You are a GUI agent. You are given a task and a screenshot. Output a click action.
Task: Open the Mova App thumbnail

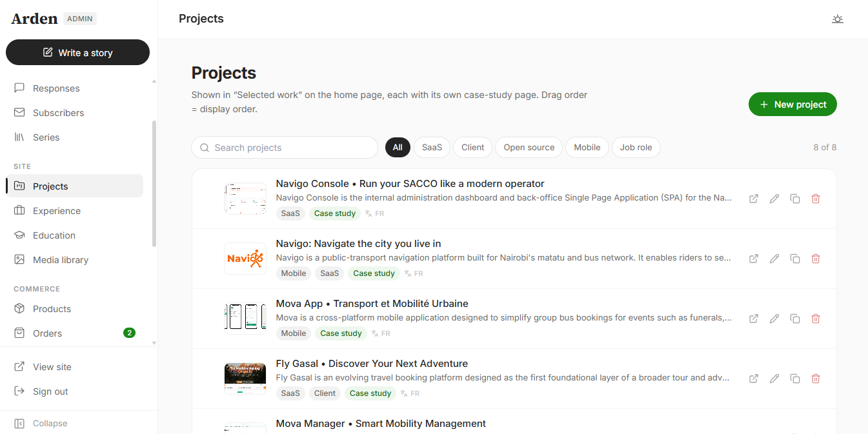tap(245, 319)
